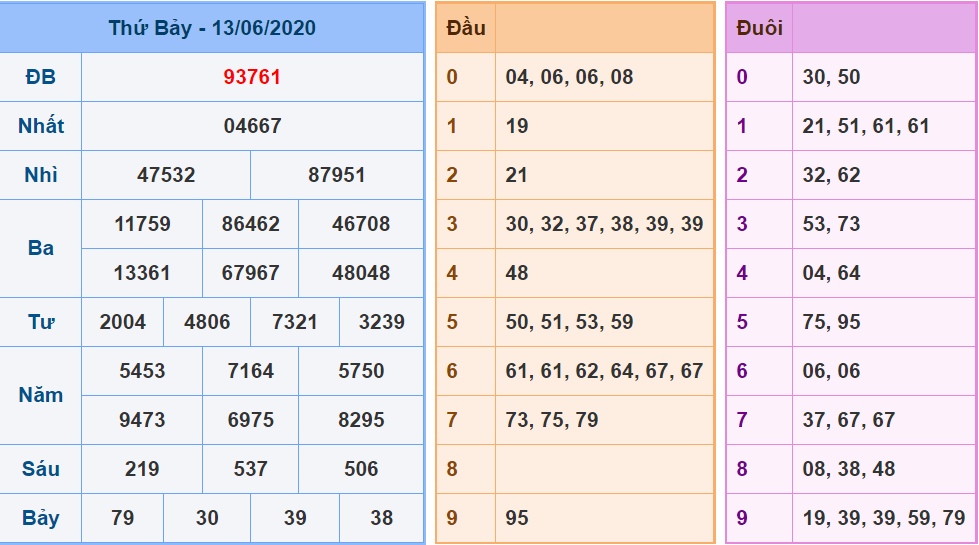Click the Nhất row label
979x545 pixels.
pos(41,126)
